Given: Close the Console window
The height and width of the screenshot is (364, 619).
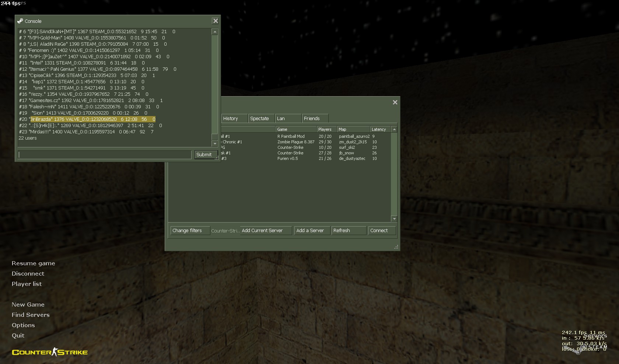Looking at the screenshot, I should 216,21.
